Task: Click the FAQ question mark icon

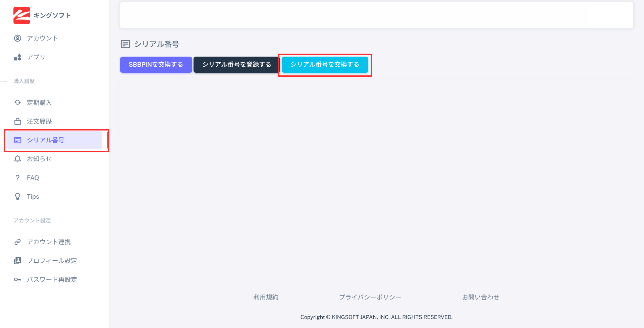Action: [17, 178]
